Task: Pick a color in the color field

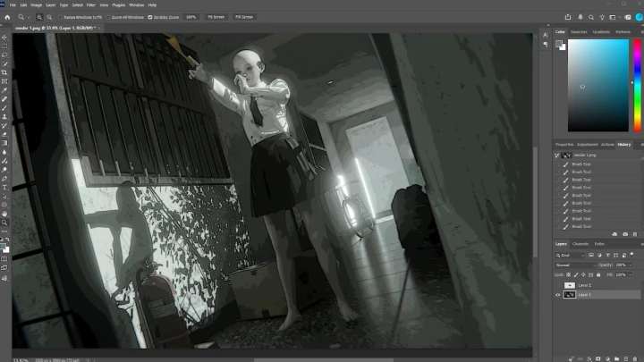Action: point(598,86)
